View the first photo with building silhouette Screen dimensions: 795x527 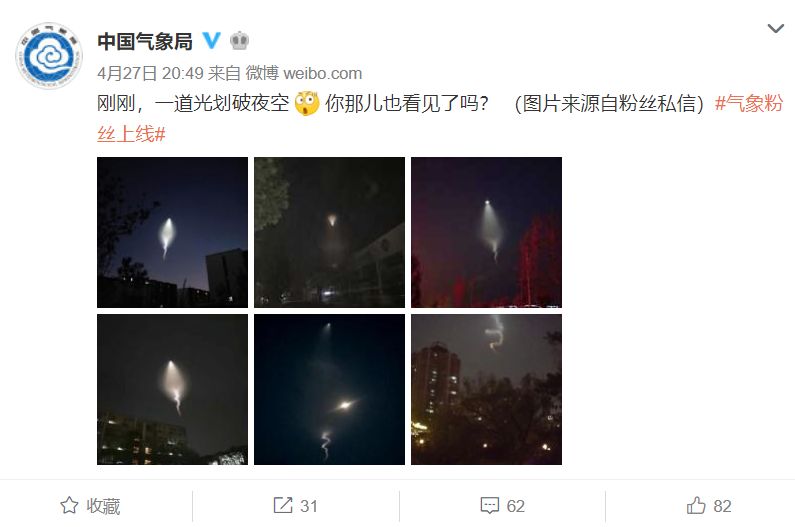(x=172, y=232)
